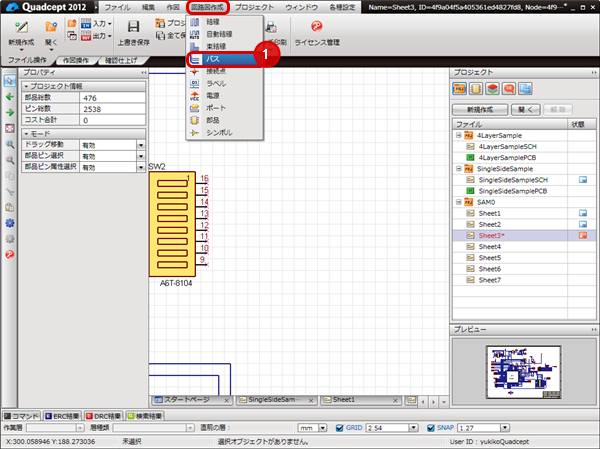
Task: Click the 開く folder ribbon icon
Action: (51, 27)
